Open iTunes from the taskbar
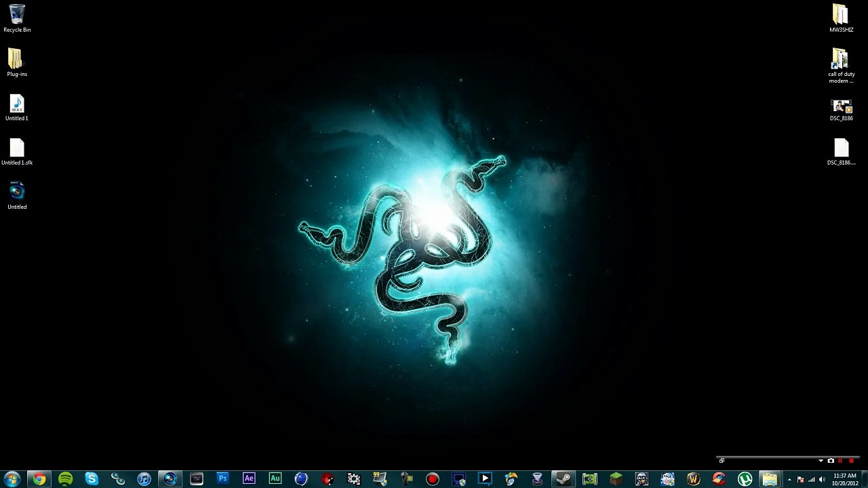Screen dimensions: 868x488 tap(144, 479)
